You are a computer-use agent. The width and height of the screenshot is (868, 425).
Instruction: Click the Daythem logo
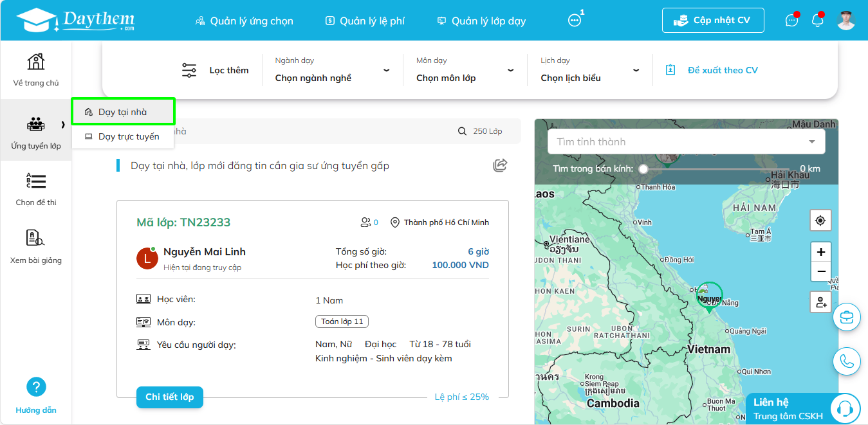click(x=75, y=21)
